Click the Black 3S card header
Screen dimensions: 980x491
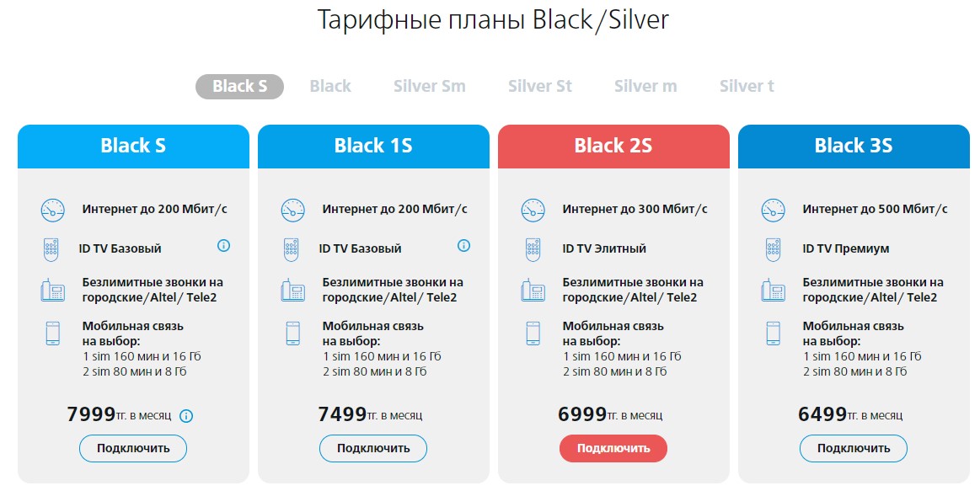point(854,146)
